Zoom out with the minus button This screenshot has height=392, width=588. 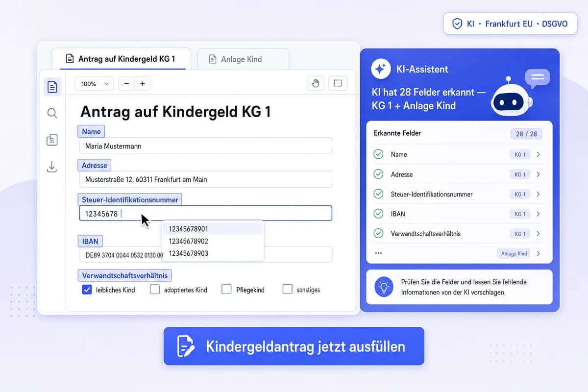(126, 84)
